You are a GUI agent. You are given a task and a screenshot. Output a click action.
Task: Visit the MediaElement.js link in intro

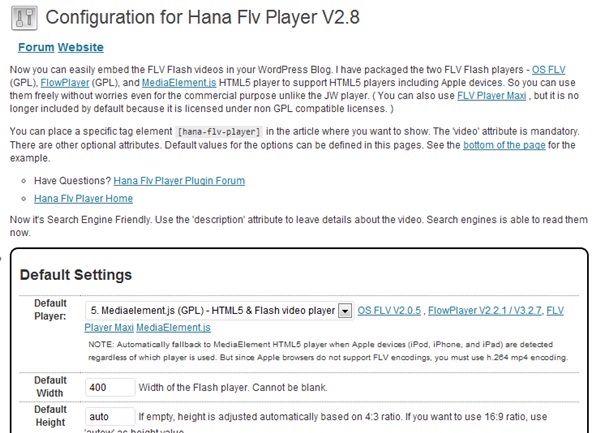point(179,83)
